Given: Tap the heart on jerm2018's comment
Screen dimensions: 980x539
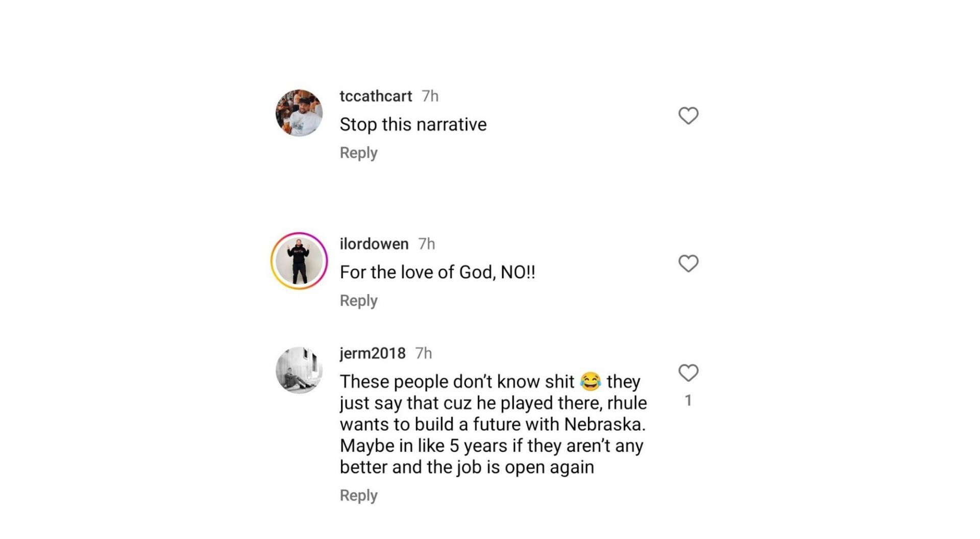Looking at the screenshot, I should [688, 373].
